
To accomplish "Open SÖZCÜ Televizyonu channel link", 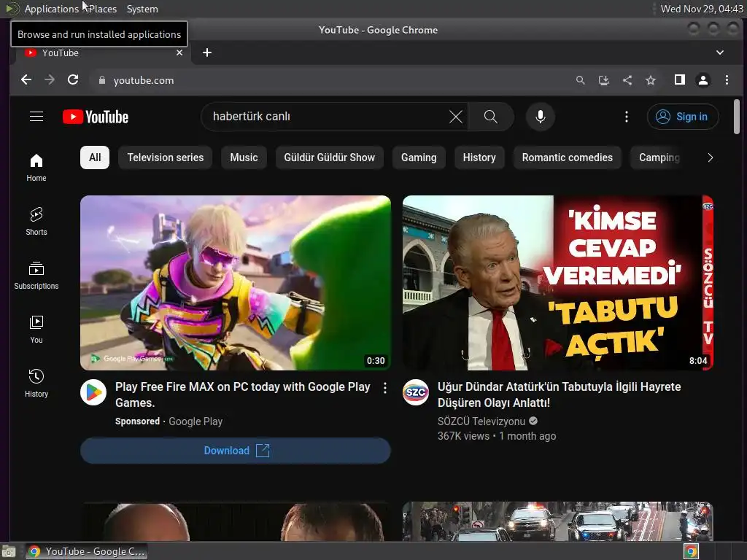I will pyautogui.click(x=481, y=421).
